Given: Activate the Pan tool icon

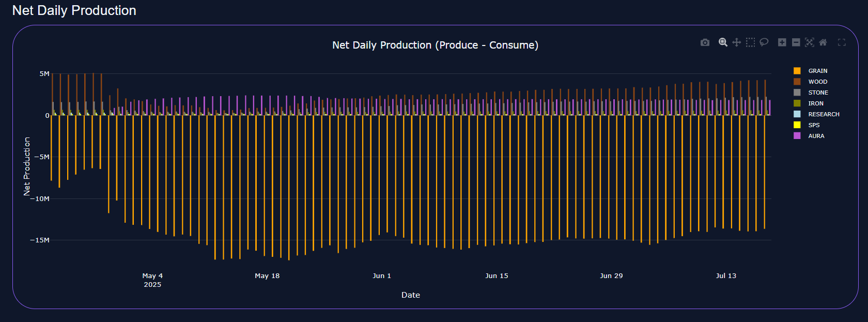Looking at the screenshot, I should tap(737, 42).
